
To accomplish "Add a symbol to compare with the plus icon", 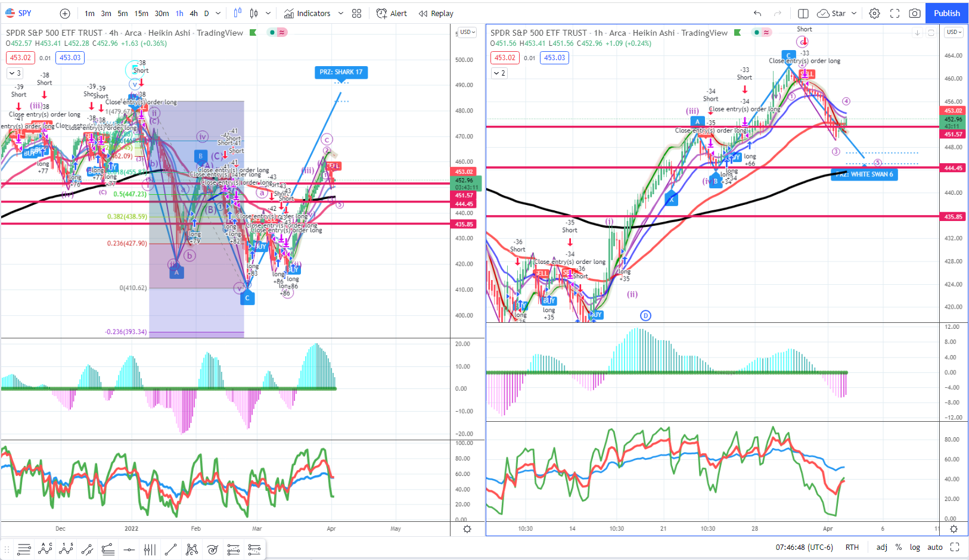I will click(65, 13).
